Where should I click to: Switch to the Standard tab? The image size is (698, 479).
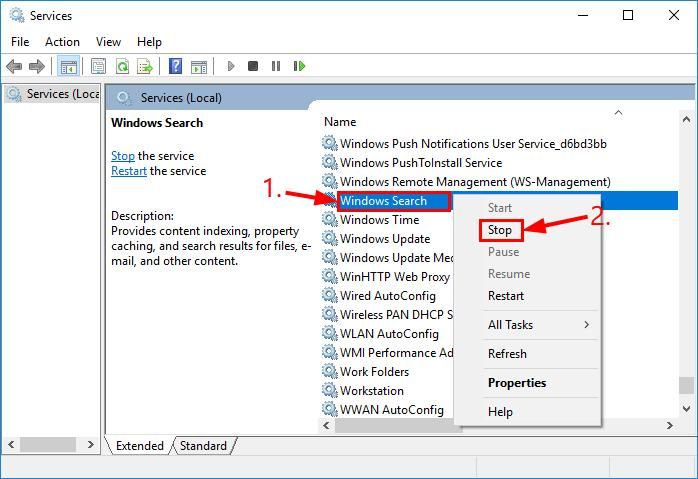click(203, 446)
